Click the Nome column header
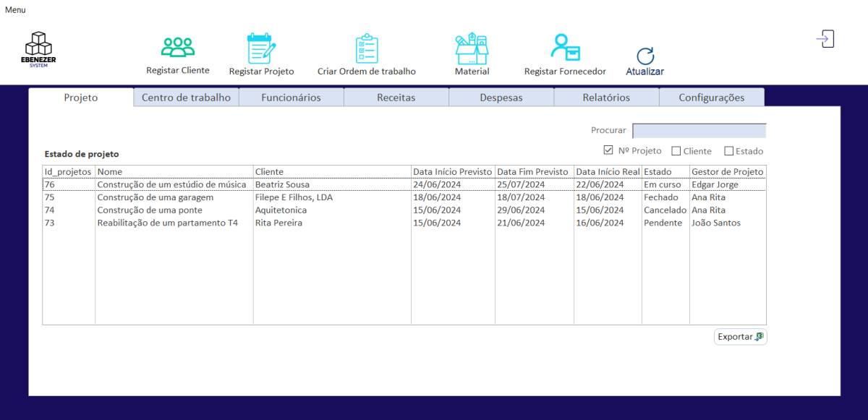This screenshot has width=868, height=420. click(174, 171)
